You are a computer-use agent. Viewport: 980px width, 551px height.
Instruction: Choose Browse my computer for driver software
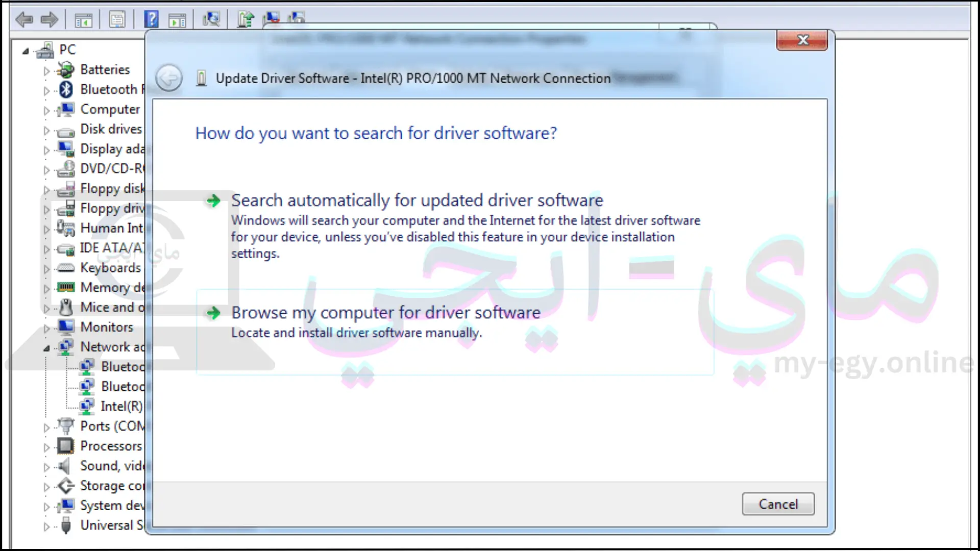point(455,333)
